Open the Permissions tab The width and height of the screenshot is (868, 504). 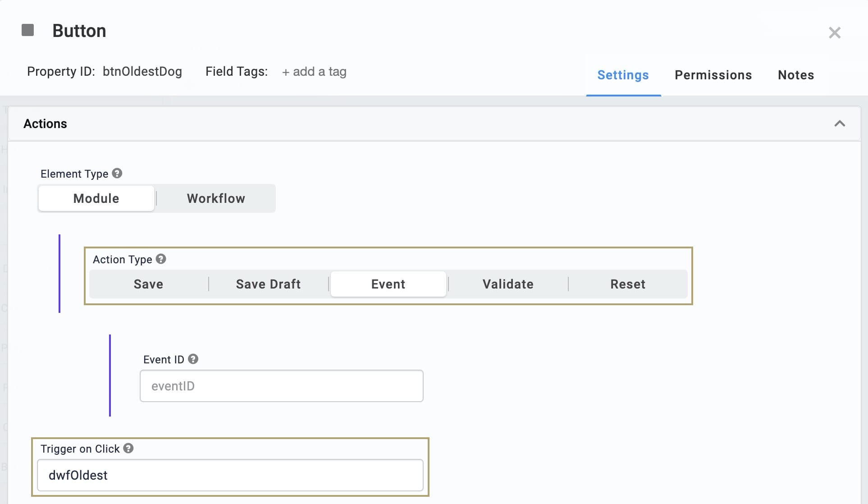pos(713,75)
